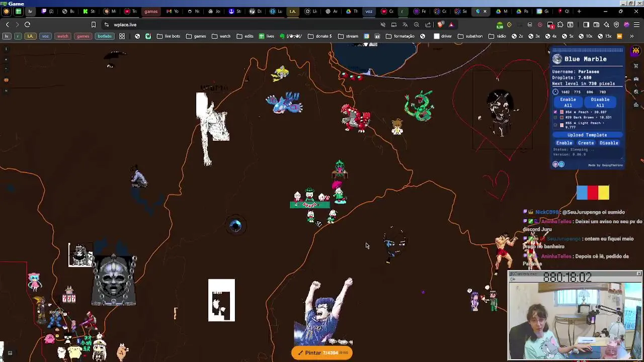Open the Brave wallet icon
644x362 pixels.
(x=596, y=25)
